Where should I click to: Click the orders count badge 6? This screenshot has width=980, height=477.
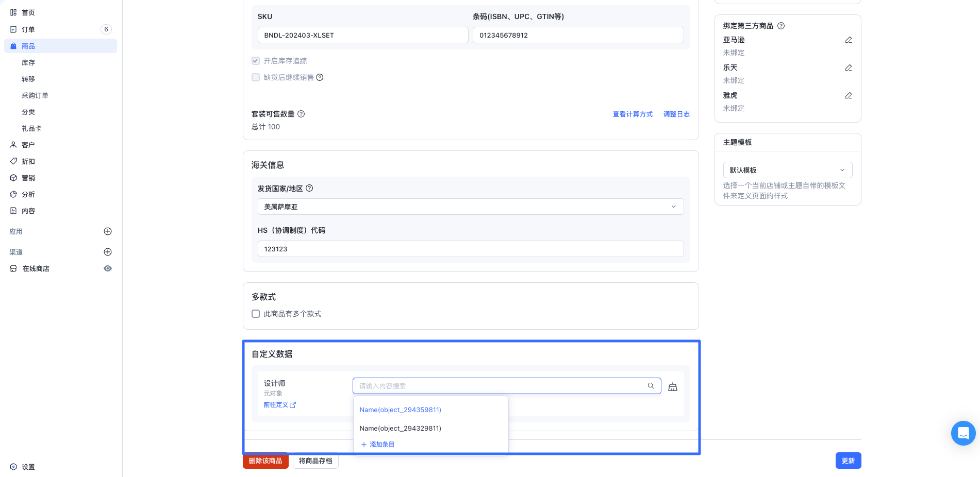point(106,29)
